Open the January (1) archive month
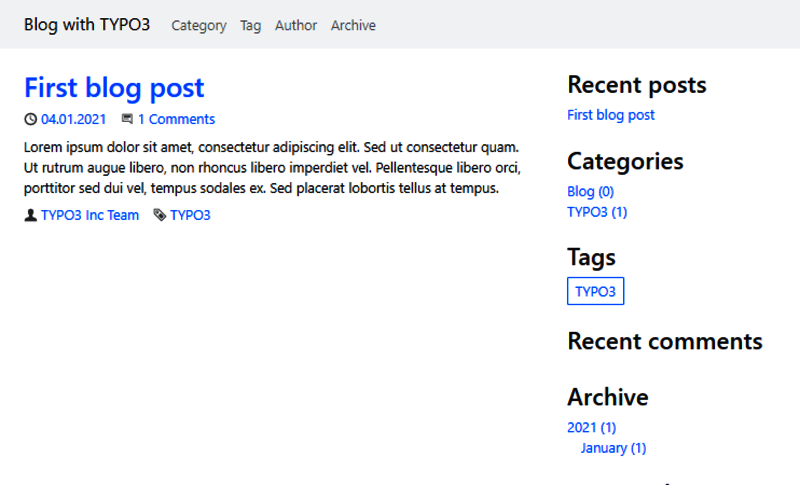 click(613, 448)
